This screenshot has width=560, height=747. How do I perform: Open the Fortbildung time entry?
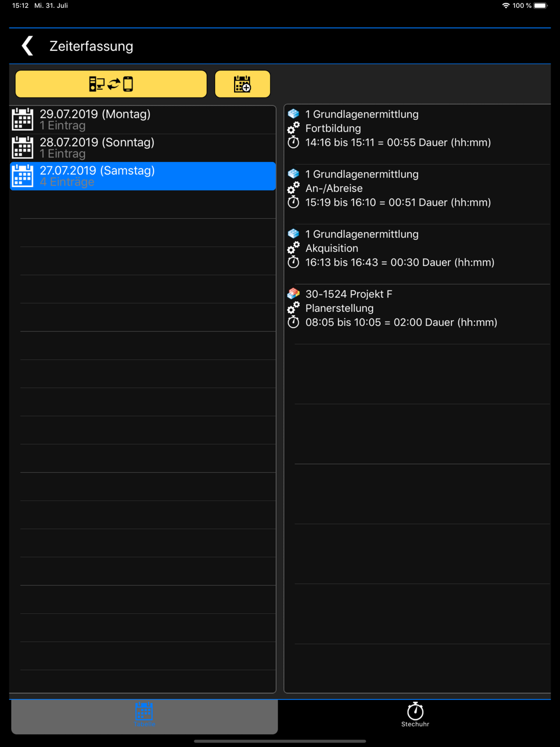[x=417, y=134]
